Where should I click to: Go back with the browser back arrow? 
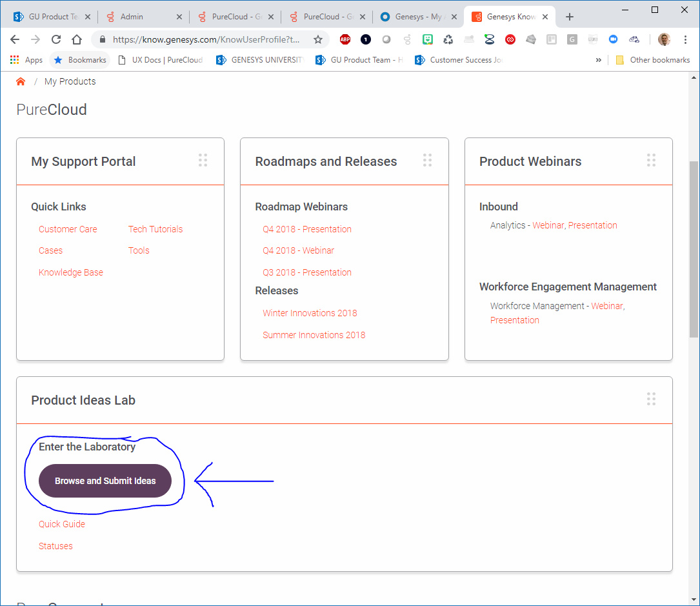tap(15, 39)
